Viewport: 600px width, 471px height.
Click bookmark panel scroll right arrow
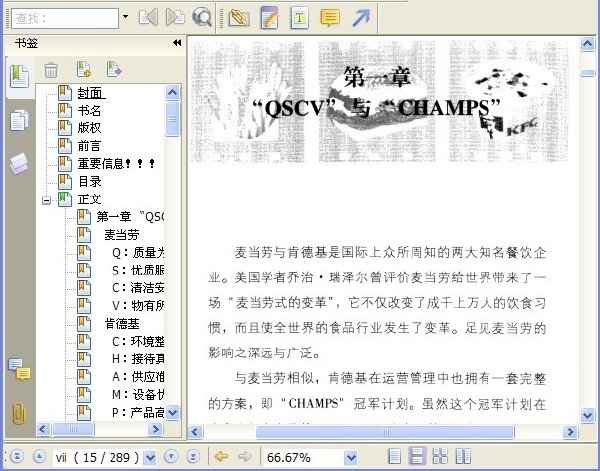pos(155,429)
